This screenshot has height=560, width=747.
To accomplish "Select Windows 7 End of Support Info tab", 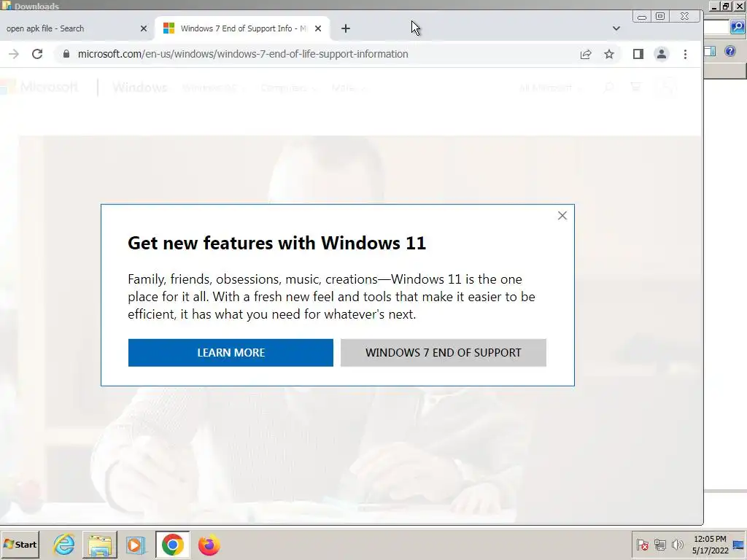I will (x=242, y=28).
